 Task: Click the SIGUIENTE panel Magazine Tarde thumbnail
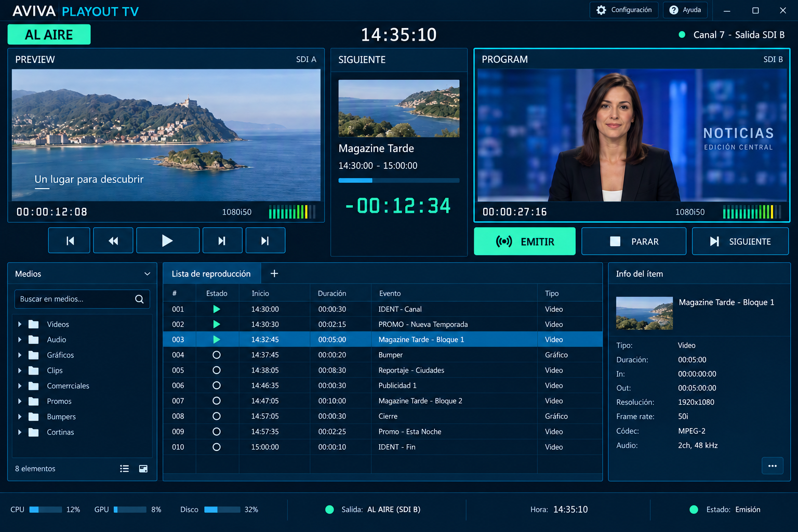coord(399,109)
